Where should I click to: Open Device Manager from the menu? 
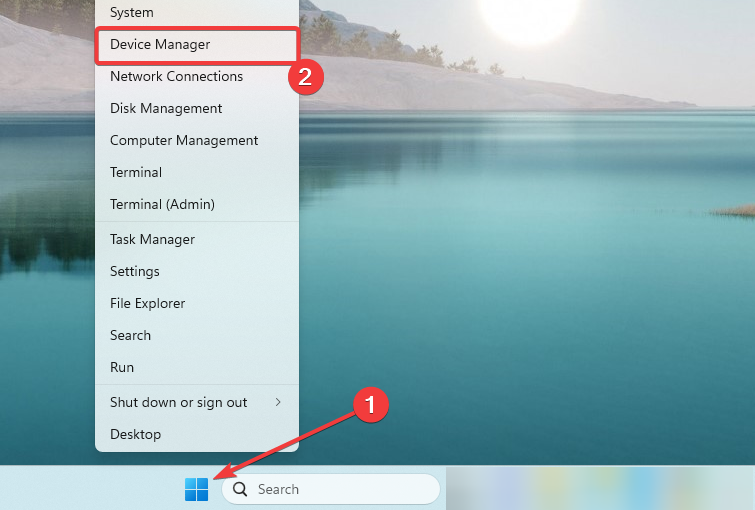(197, 44)
